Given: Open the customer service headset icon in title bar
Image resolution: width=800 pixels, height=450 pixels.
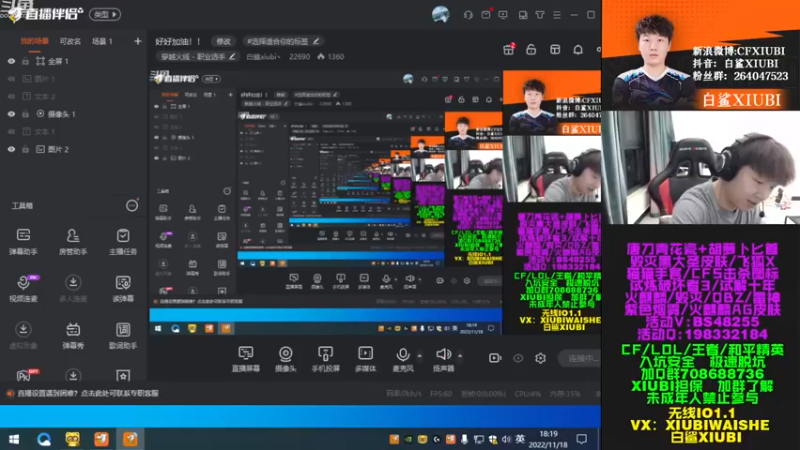Looking at the screenshot, I should tap(468, 15).
